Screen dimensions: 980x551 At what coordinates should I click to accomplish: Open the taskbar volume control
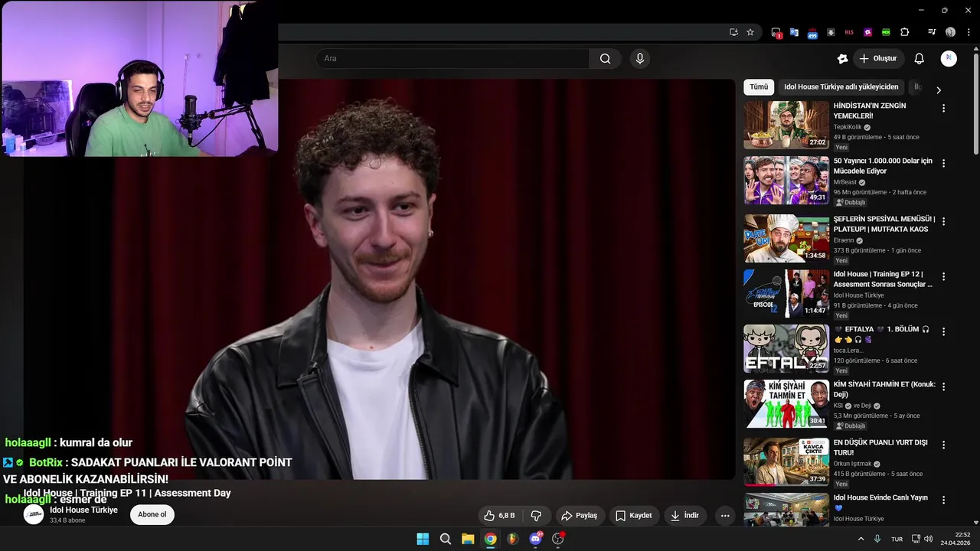click(x=928, y=539)
